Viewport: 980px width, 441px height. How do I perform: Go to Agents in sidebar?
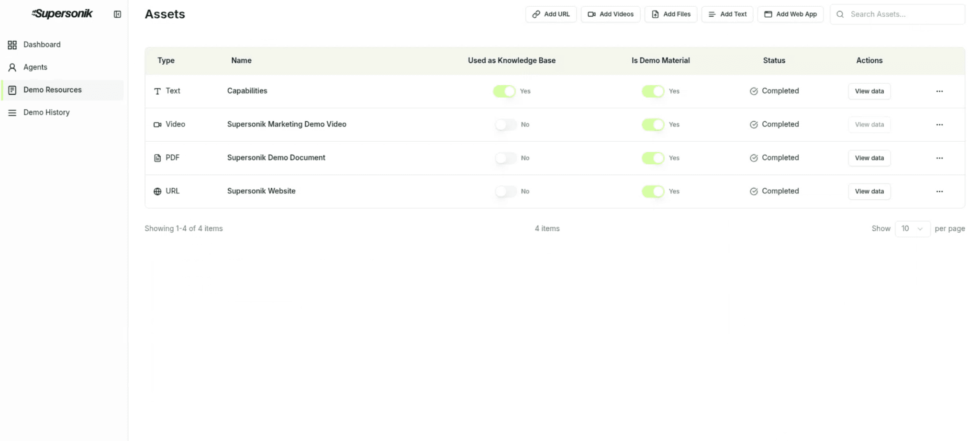click(63, 67)
